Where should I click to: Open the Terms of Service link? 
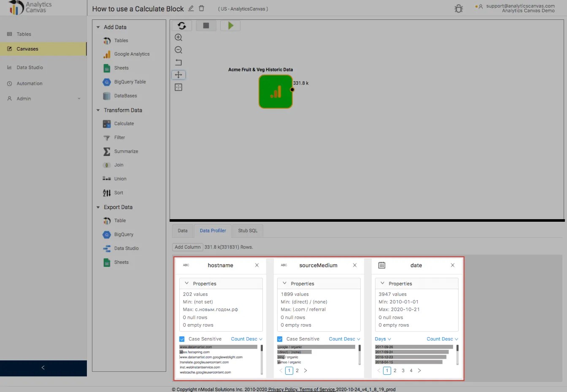(317, 389)
